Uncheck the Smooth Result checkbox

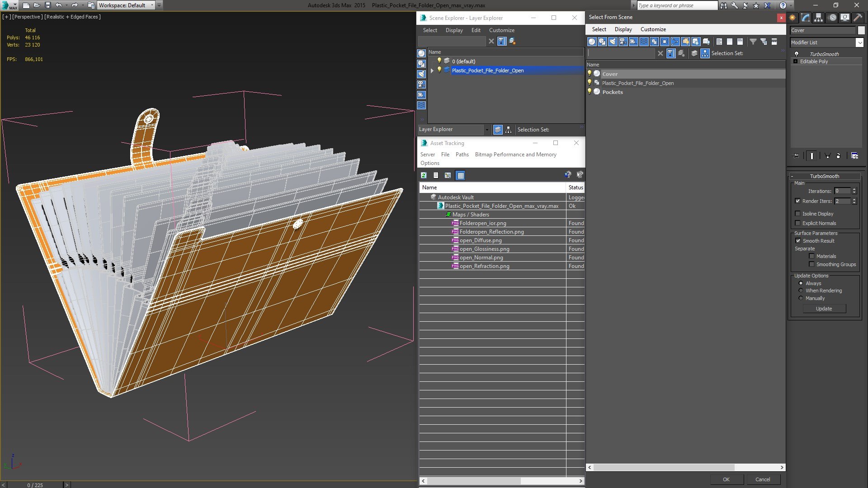(798, 241)
